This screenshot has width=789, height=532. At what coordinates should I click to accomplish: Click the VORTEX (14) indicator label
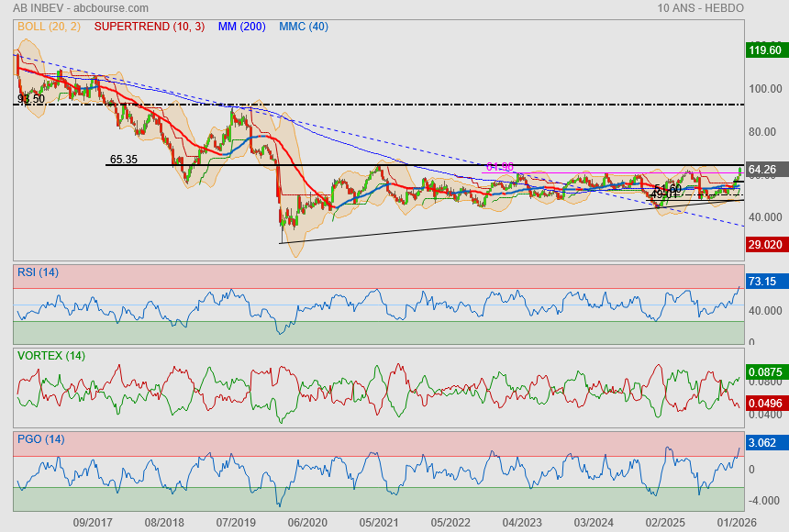[x=51, y=356]
